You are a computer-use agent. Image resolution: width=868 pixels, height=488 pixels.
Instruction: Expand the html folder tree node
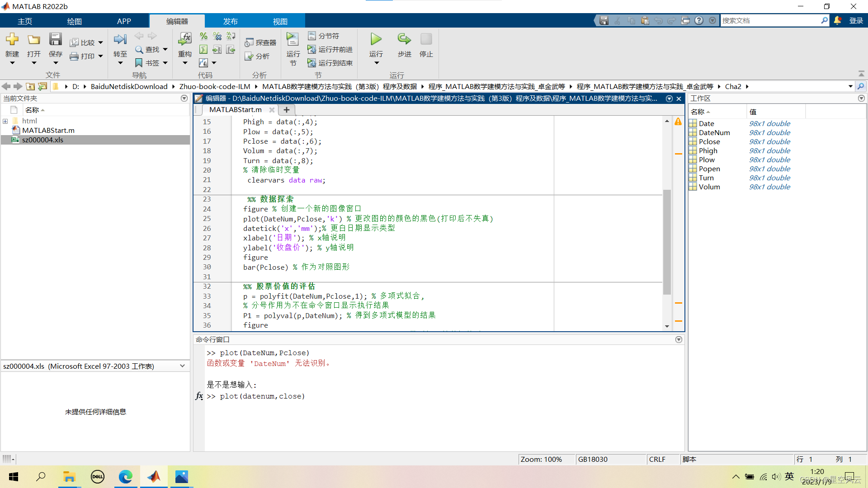click(x=5, y=121)
